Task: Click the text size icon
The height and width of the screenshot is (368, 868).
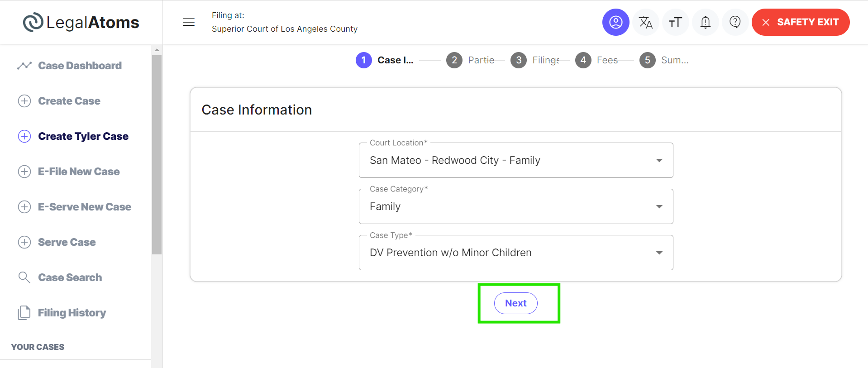Action: point(675,22)
